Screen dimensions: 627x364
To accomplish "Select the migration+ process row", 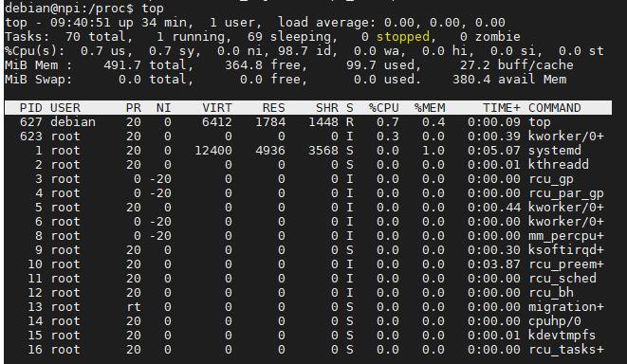I will tap(308, 307).
